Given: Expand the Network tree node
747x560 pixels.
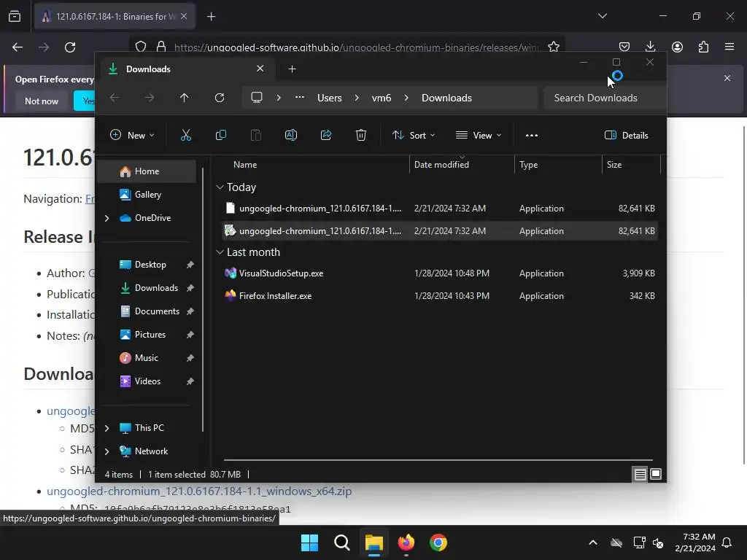Looking at the screenshot, I should click(107, 451).
